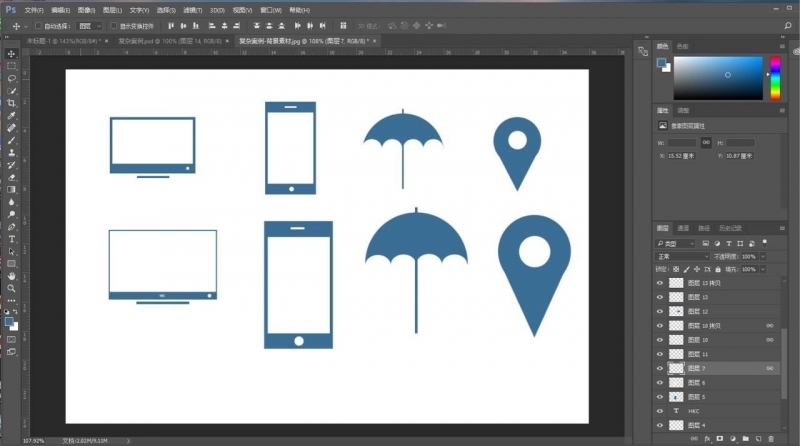This screenshot has height=446, width=800.
Task: Switch to the 历史记录 panel tab
Action: [729, 228]
